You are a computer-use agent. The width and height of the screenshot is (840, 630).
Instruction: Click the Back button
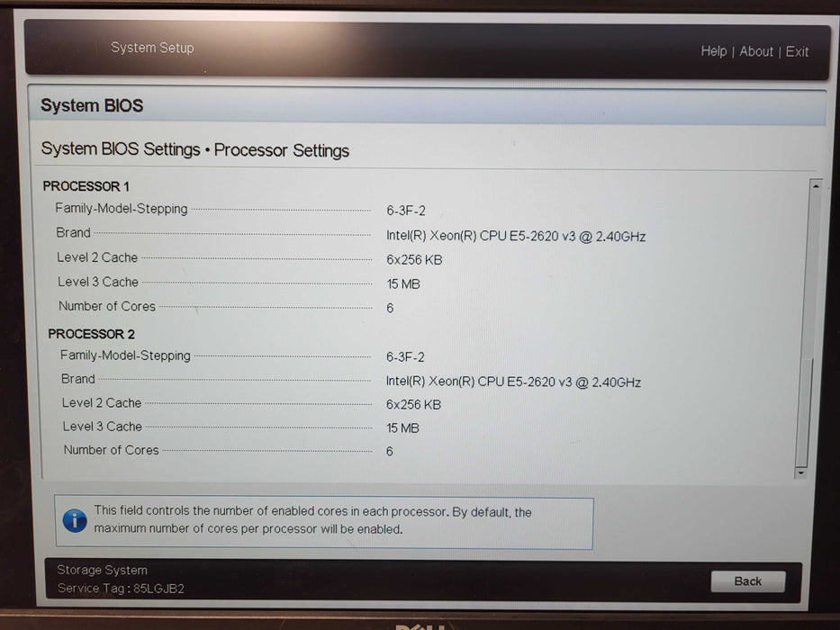[x=748, y=581]
